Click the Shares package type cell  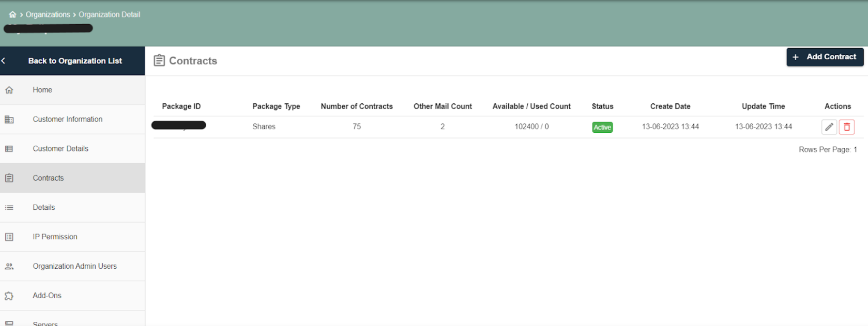tap(264, 127)
